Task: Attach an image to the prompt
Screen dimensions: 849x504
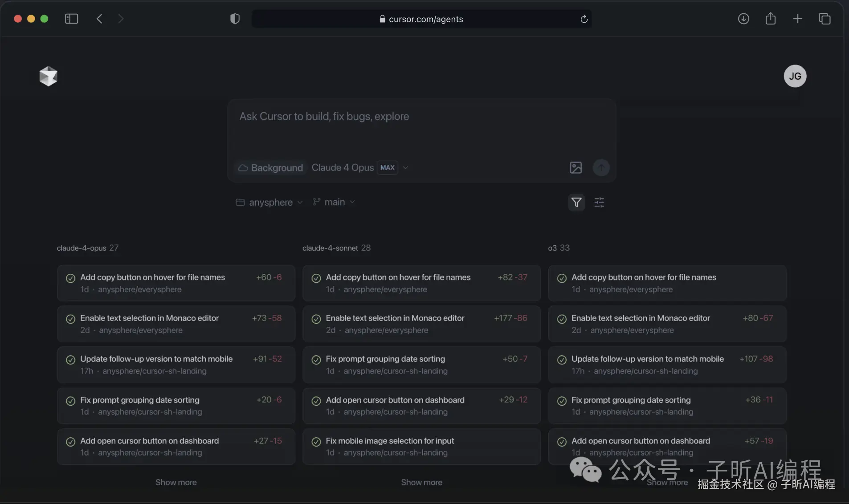Action: point(576,167)
